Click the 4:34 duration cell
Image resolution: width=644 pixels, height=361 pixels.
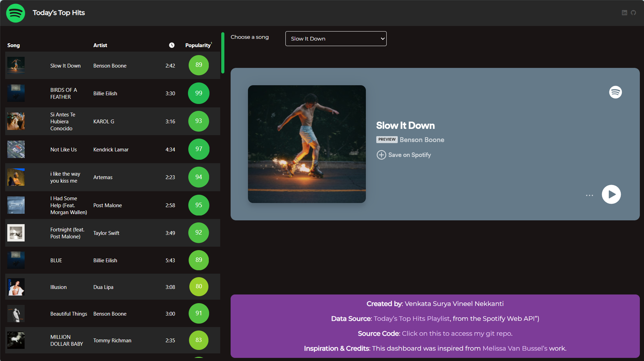point(170,150)
